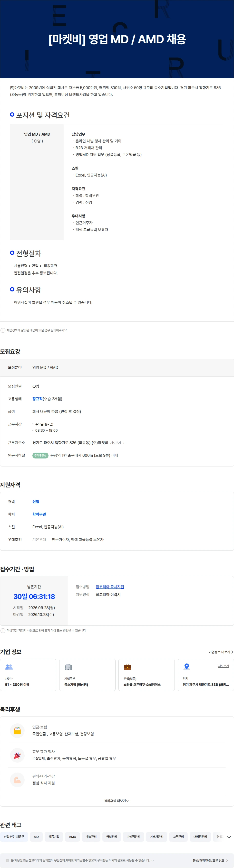Click the 신입 experience value

[36, 502]
